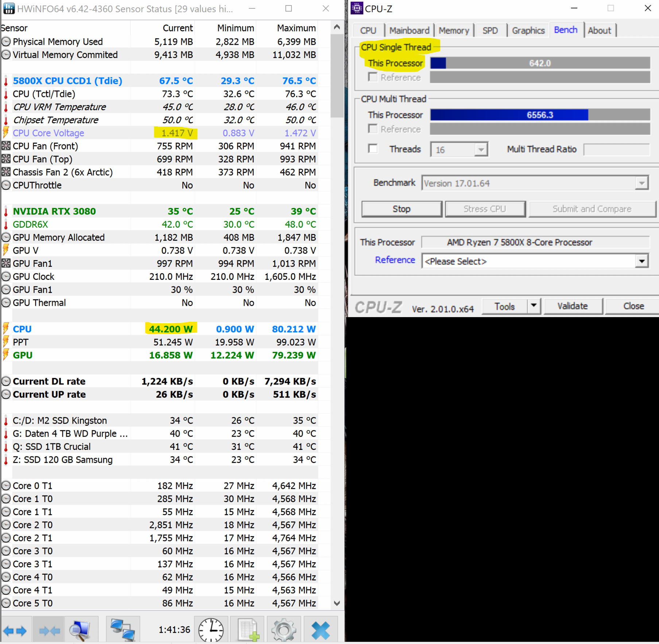The height and width of the screenshot is (644, 659).
Task: Open HWiNFO network computers icon
Action: 123,630
